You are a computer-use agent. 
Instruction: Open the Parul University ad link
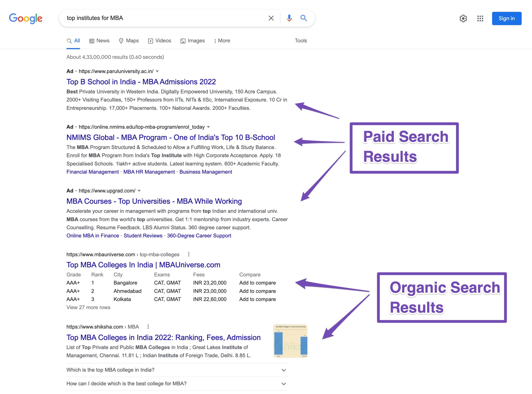141,82
